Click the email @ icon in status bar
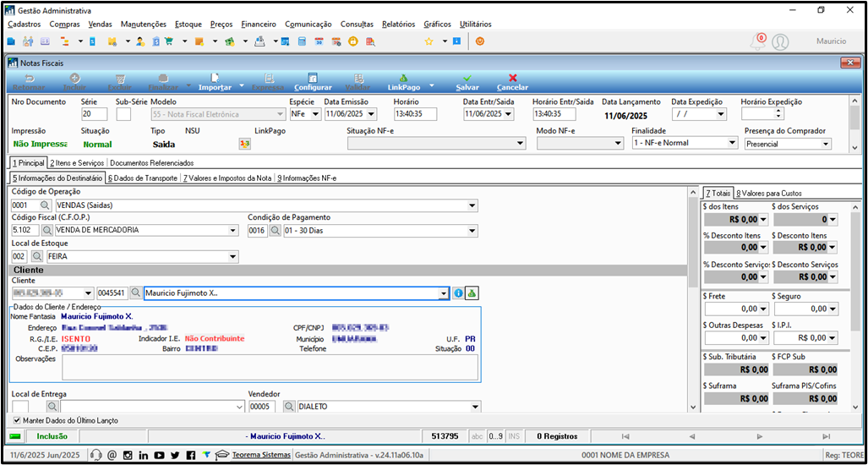Image resolution: width=868 pixels, height=465 pixels. (x=112, y=455)
